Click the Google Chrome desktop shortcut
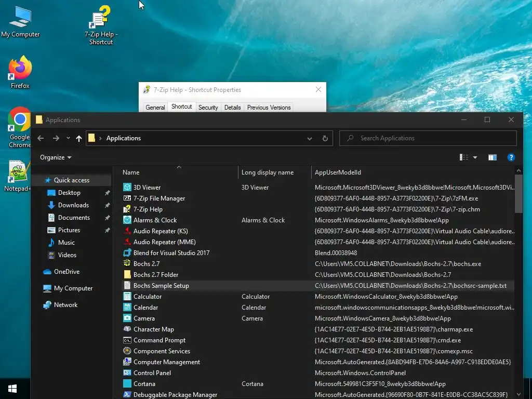Viewport: 532px width, 399px height. tap(19, 128)
